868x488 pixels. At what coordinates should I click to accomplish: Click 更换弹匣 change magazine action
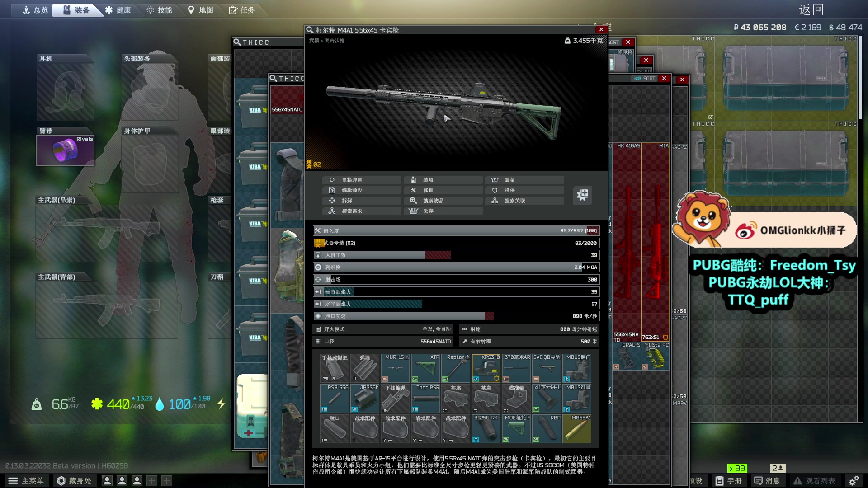[362, 180]
